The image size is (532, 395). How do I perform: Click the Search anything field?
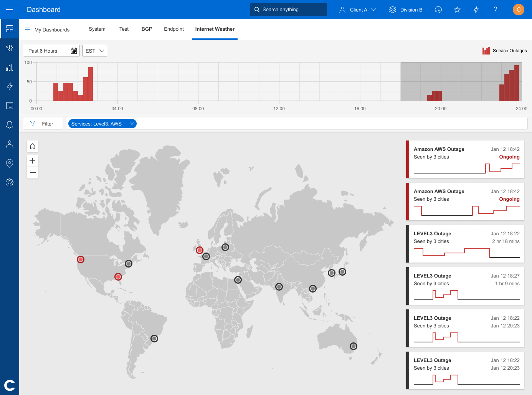[x=289, y=10]
